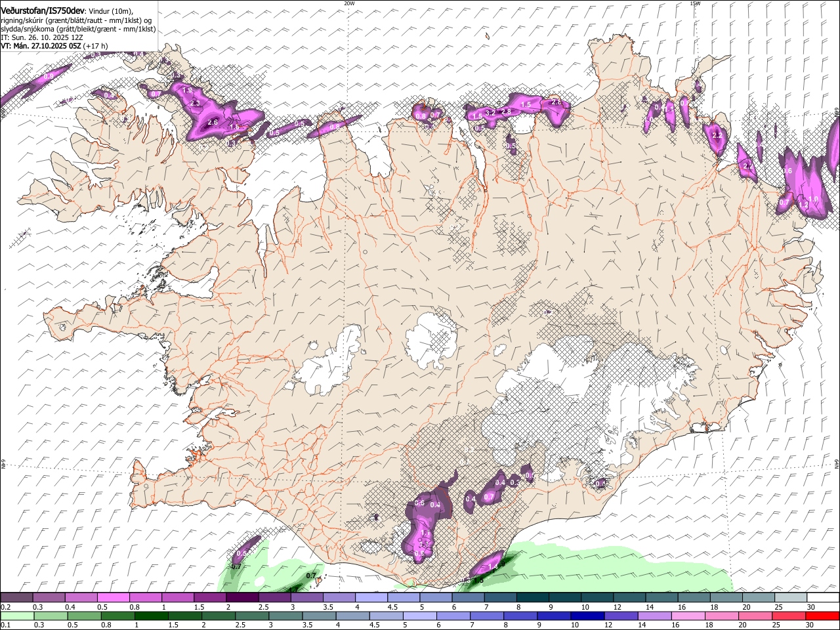Click the '0.9' value over northwest sea
Screen dimensions: 840x630
tap(49, 77)
